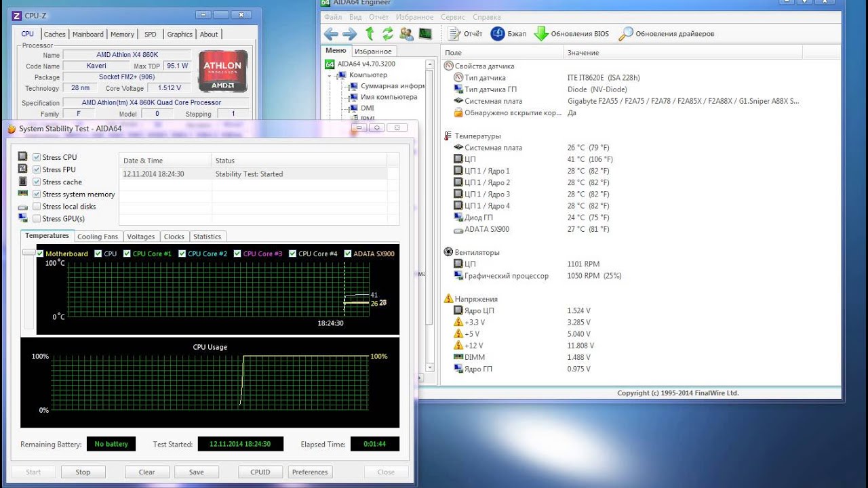This screenshot has width=868, height=488.
Task: Click Свойства датчика sensor section icon
Action: coord(448,66)
